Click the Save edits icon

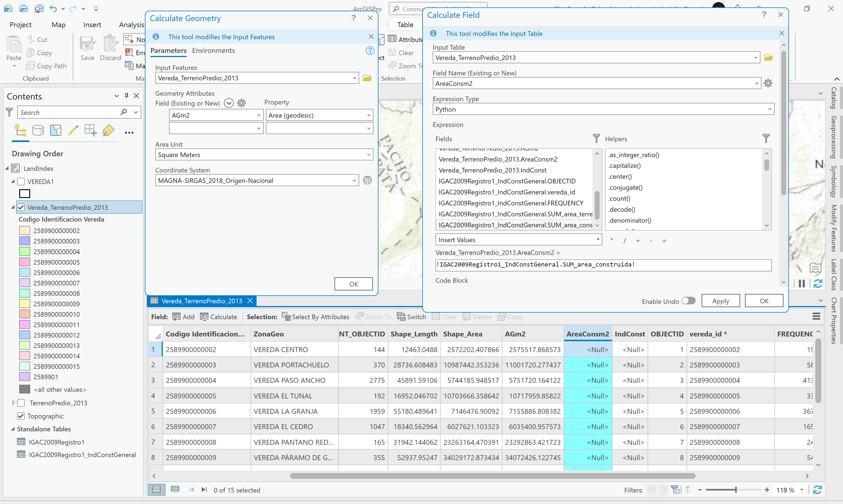coord(87,44)
